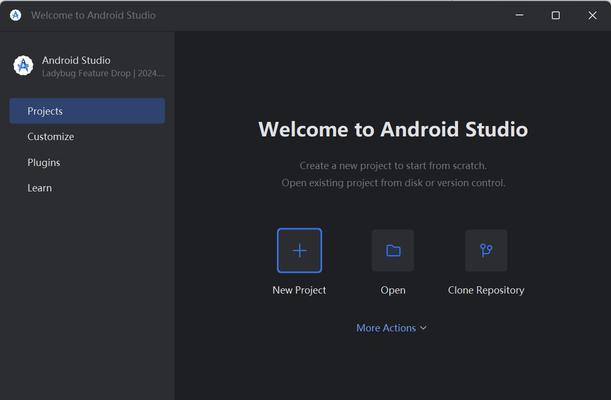The height and width of the screenshot is (400, 611).
Task: Click the Clone Repository branch icon
Action: [486, 250]
